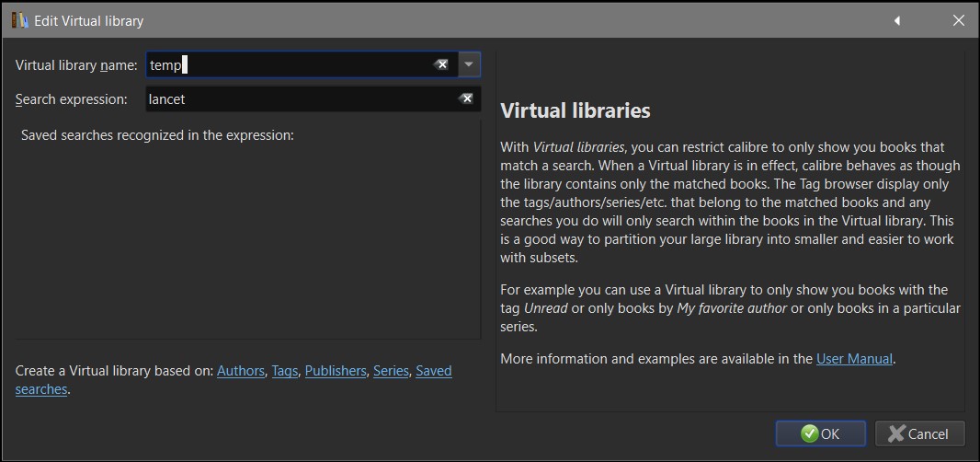
Task: Click the calibre books icon in title bar
Action: click(19, 19)
